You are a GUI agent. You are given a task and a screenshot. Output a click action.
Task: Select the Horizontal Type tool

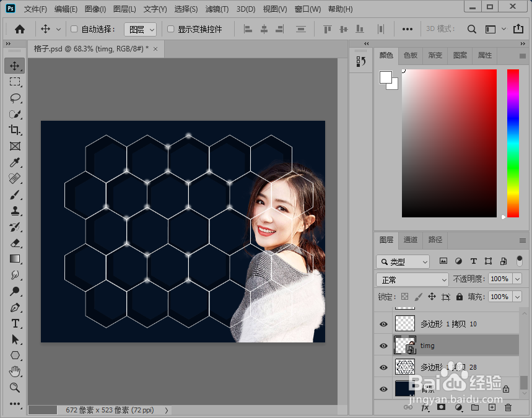(x=15, y=323)
